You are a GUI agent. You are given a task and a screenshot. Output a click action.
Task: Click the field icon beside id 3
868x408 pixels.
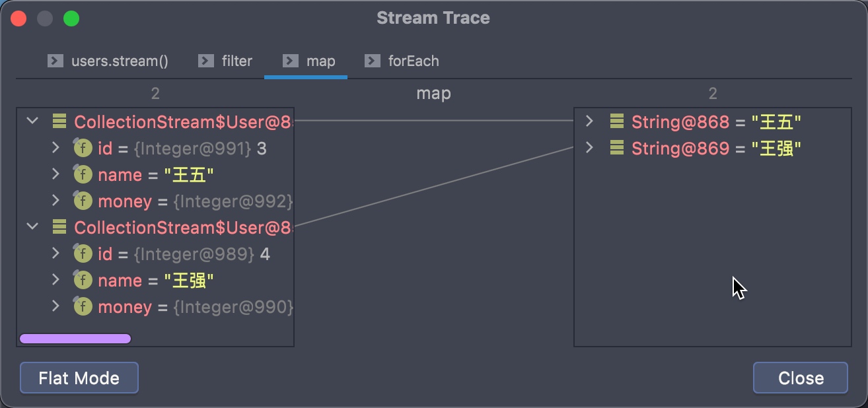coord(83,149)
